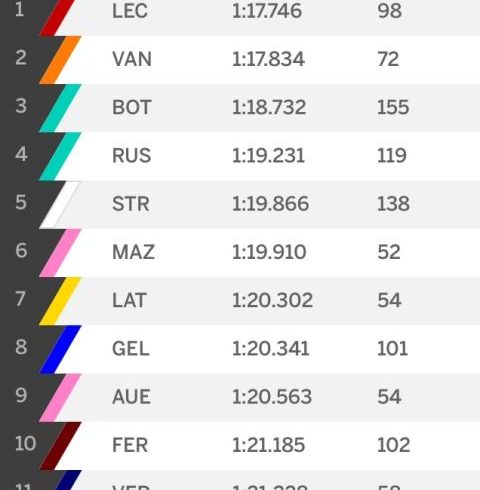Select the orange team stripe next to VAN
The width and height of the screenshot is (480, 490).
tap(60, 60)
